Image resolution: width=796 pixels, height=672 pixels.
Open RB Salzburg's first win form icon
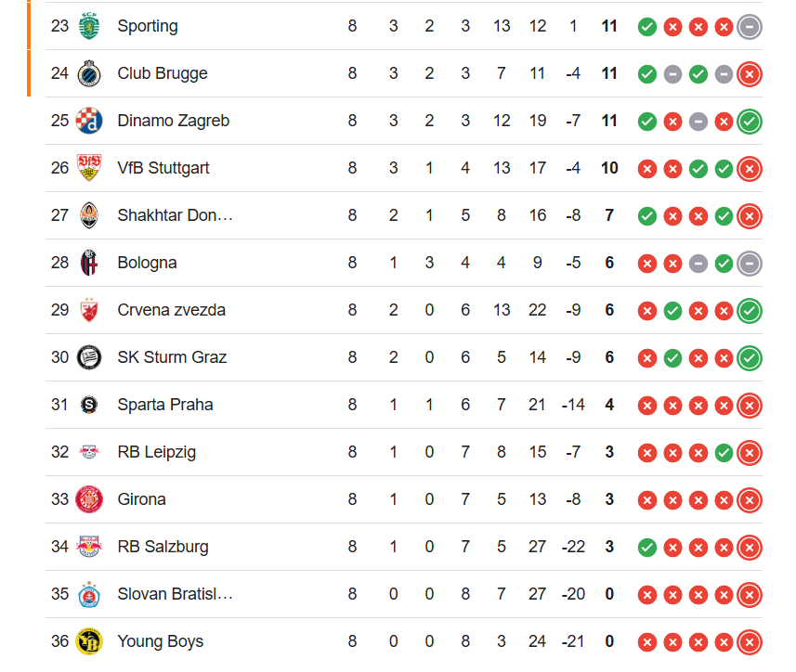tap(647, 548)
